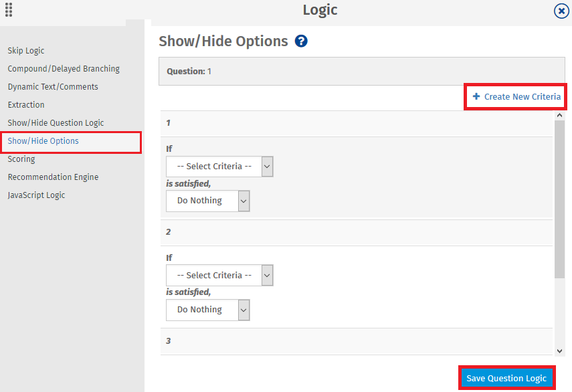This screenshot has height=392, width=572.
Task: Click Save Question Logic button
Action: coord(506,378)
